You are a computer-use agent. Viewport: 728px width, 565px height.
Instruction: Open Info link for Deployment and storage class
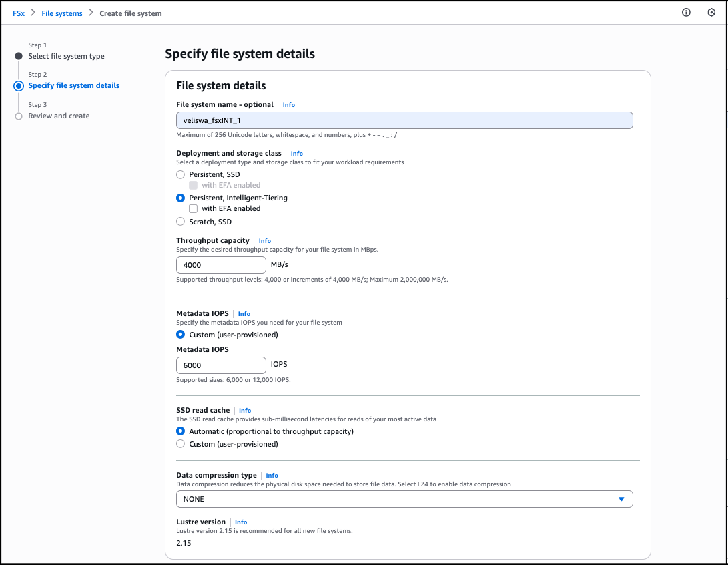tap(297, 154)
